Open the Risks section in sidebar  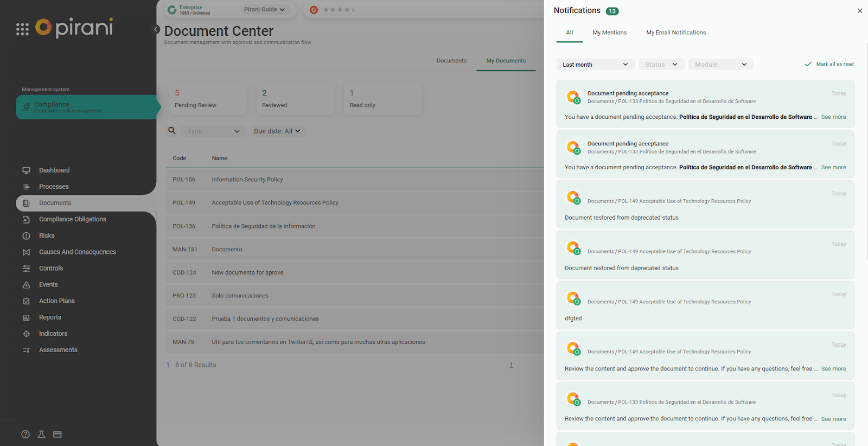tap(47, 235)
